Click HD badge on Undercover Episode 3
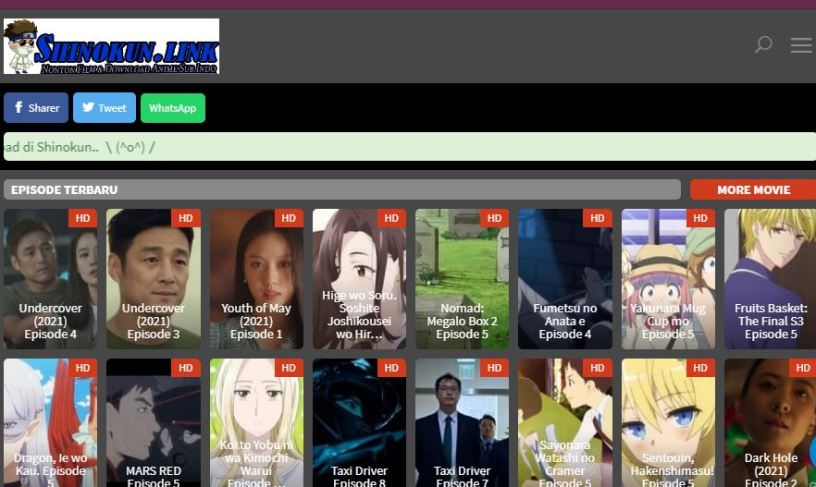Viewport: 816px width, 487px height. (186, 218)
